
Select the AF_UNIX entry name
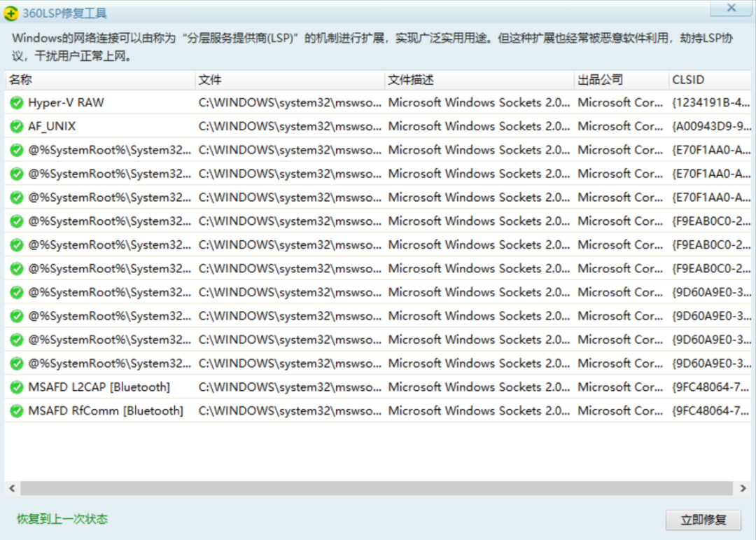point(52,127)
